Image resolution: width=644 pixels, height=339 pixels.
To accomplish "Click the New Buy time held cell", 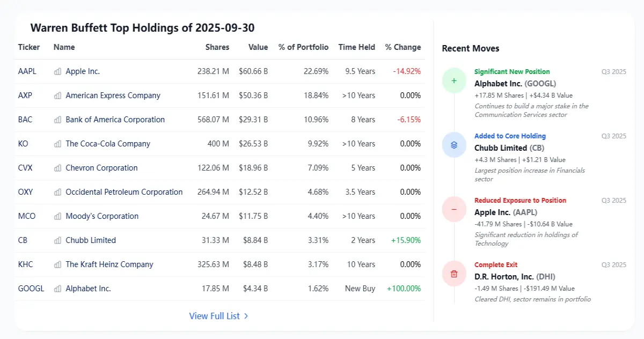I will pyautogui.click(x=360, y=289).
